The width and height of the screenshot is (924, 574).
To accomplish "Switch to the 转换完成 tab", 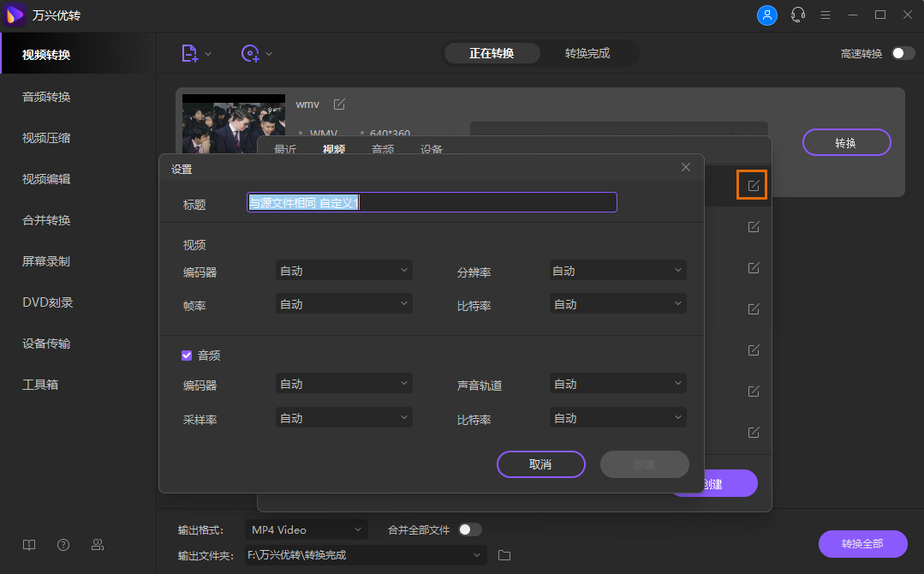I will click(588, 52).
